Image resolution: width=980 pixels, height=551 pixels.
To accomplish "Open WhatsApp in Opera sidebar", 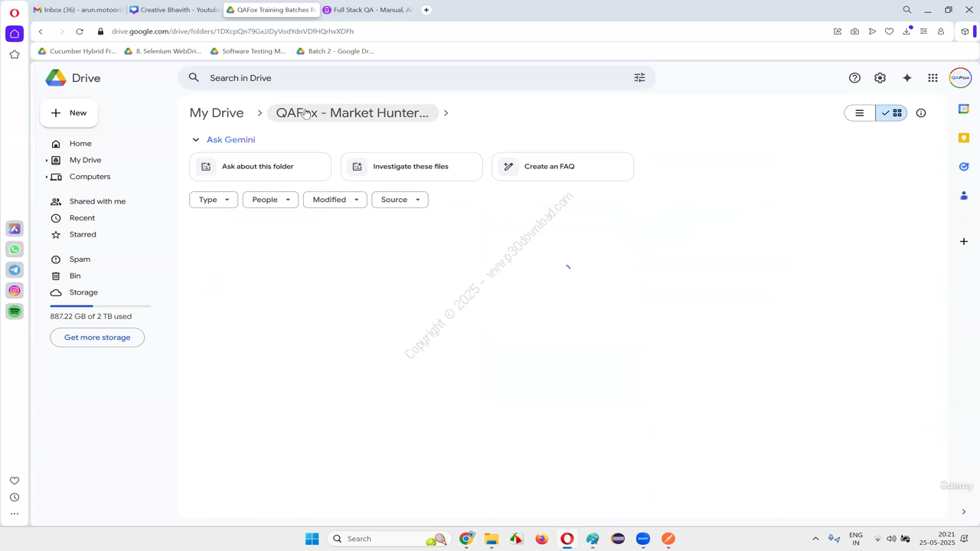I will pyautogui.click(x=15, y=249).
